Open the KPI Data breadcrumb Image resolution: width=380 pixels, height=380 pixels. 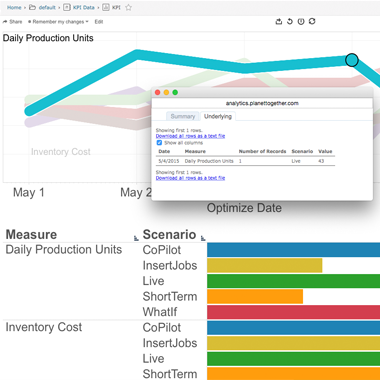coord(84,7)
